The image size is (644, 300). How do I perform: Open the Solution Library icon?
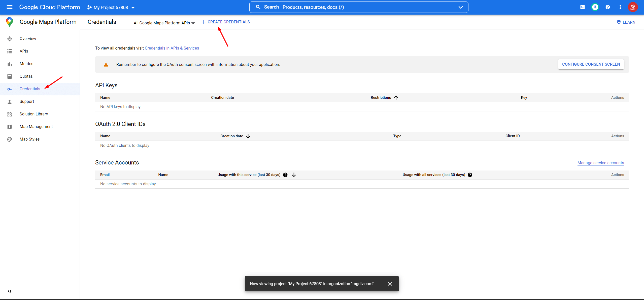coord(9,114)
